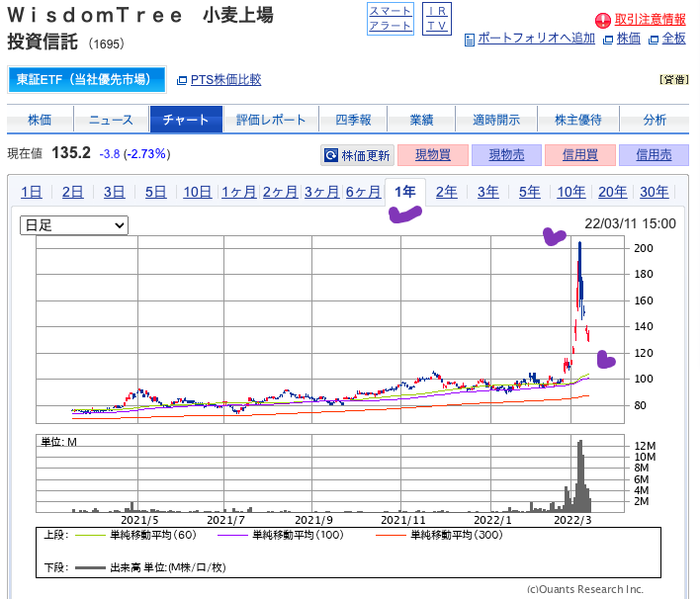Switch chart range to 1ヶ月
The image size is (700, 599).
(239, 192)
